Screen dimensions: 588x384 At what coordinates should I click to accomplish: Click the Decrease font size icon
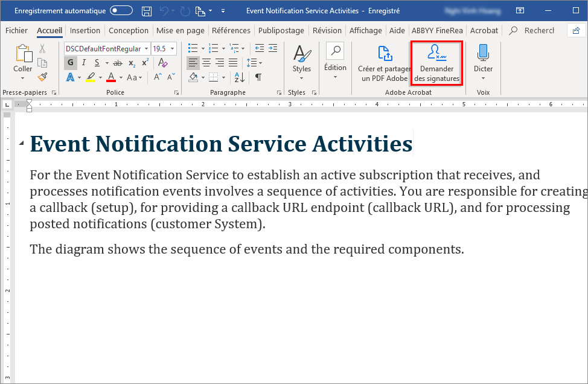pyautogui.click(x=171, y=77)
